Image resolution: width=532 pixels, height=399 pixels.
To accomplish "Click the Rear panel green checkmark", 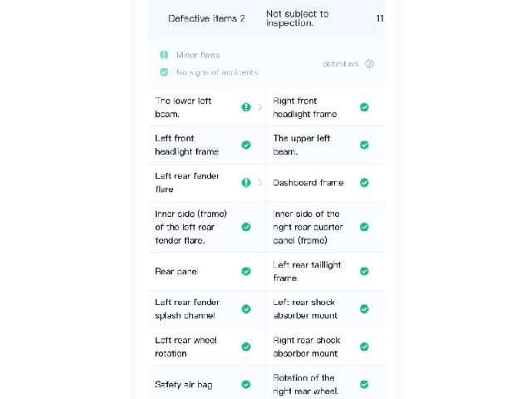I will pos(246,271).
